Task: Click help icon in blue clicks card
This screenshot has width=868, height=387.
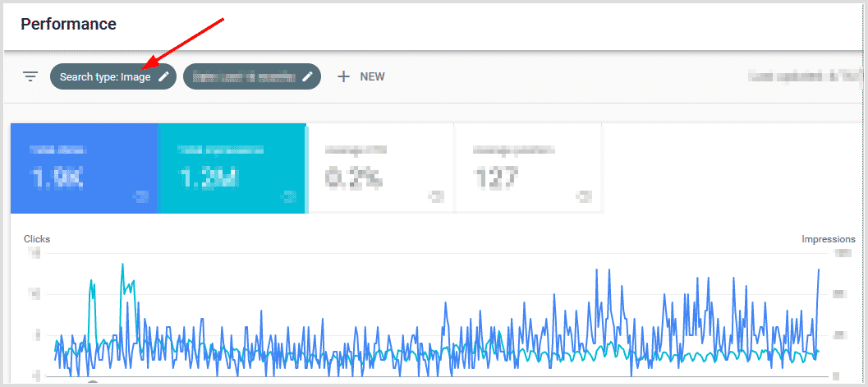Action: coord(140,196)
